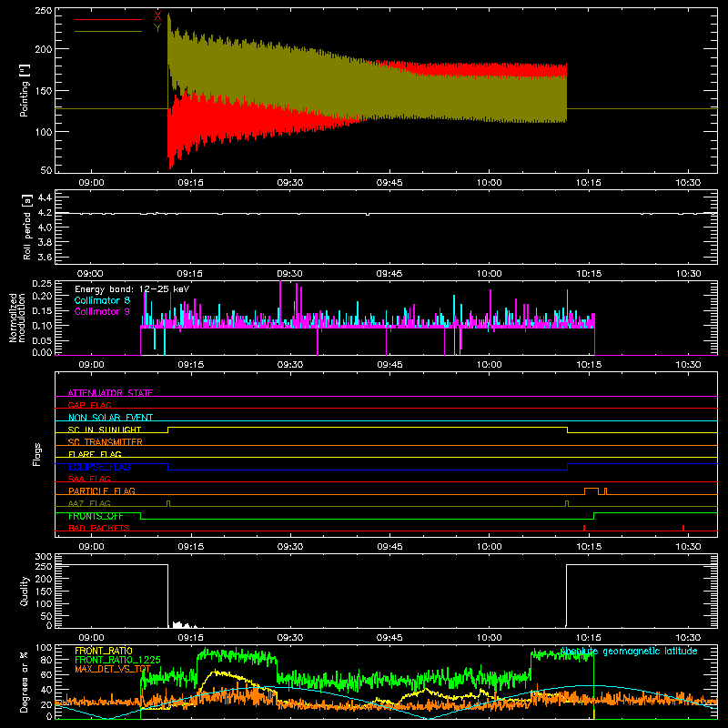Click the ATTENUATOR_STATE flag label

[x=110, y=393]
